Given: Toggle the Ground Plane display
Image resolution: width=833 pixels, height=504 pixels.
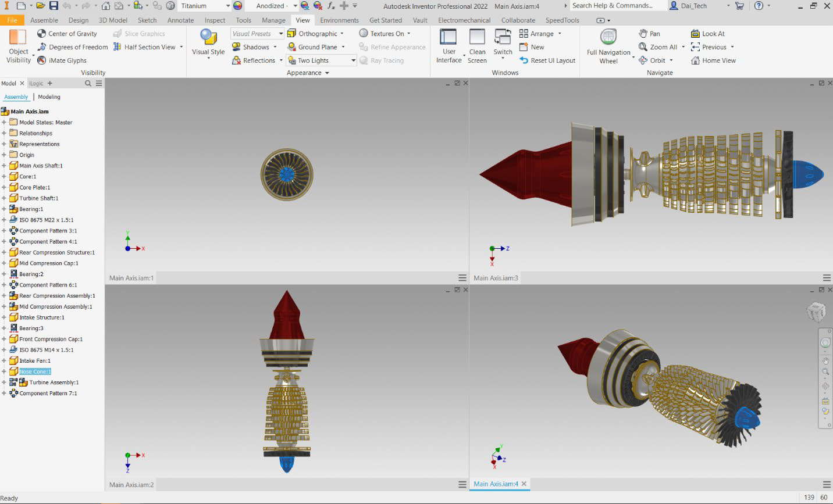Looking at the screenshot, I should point(312,47).
